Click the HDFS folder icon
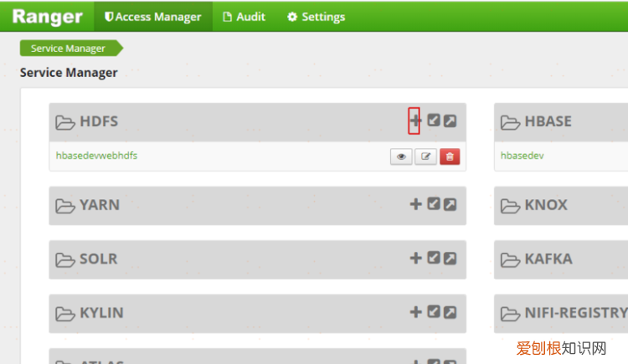The height and width of the screenshot is (364, 628). pos(64,122)
